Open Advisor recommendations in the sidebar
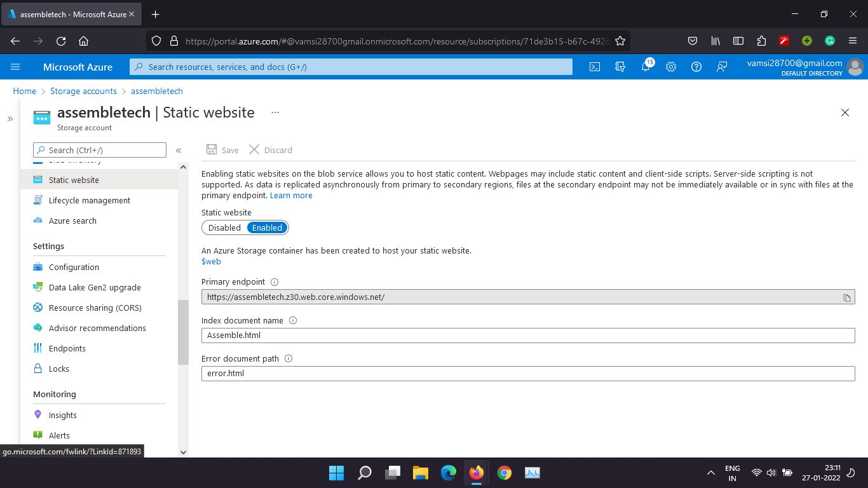 pos(97,328)
